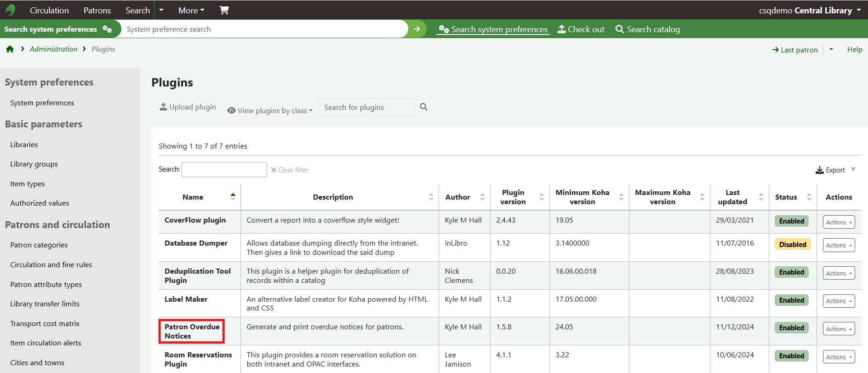Click the magnifier icon for plugin search
Viewport: 868px width, 373px height.
(423, 107)
